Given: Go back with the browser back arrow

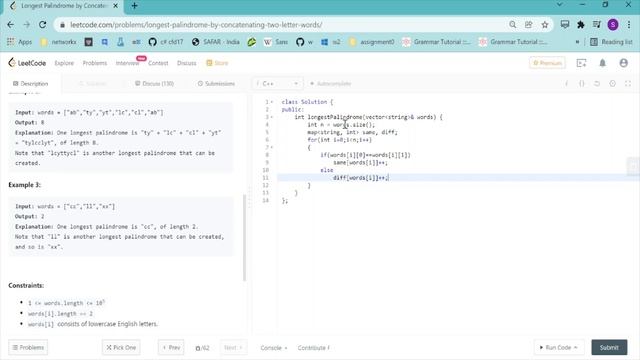Looking at the screenshot, I should coord(11,25).
